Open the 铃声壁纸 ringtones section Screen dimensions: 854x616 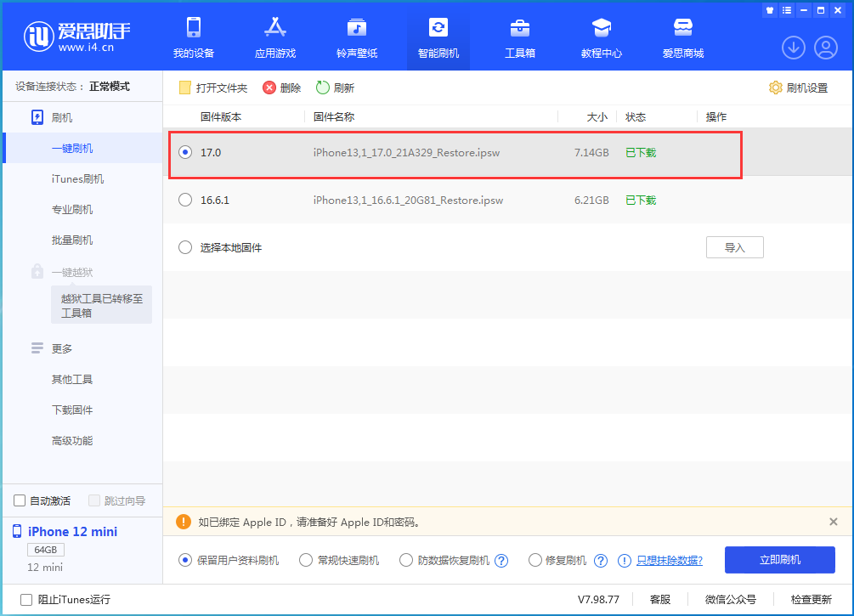[357, 37]
